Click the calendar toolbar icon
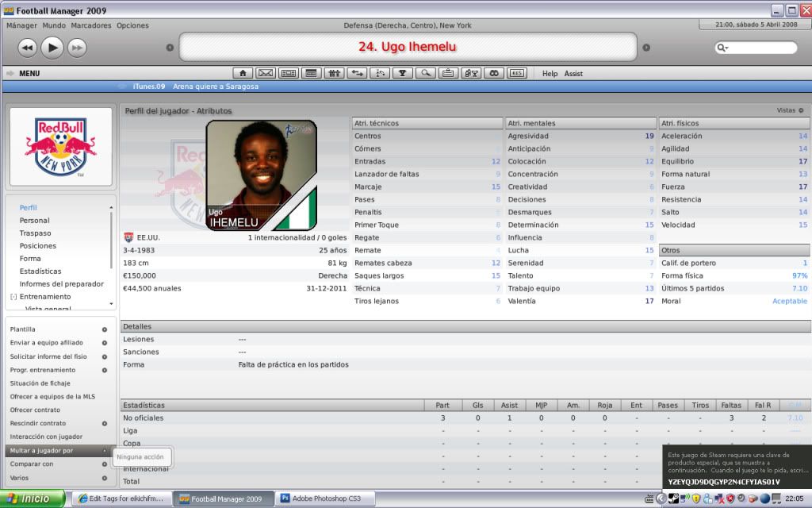The image size is (812, 508). [311, 73]
